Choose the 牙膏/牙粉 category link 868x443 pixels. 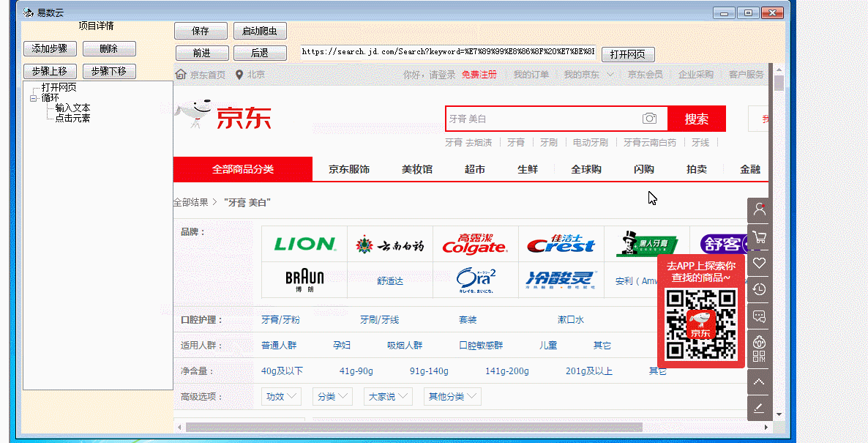point(280,320)
